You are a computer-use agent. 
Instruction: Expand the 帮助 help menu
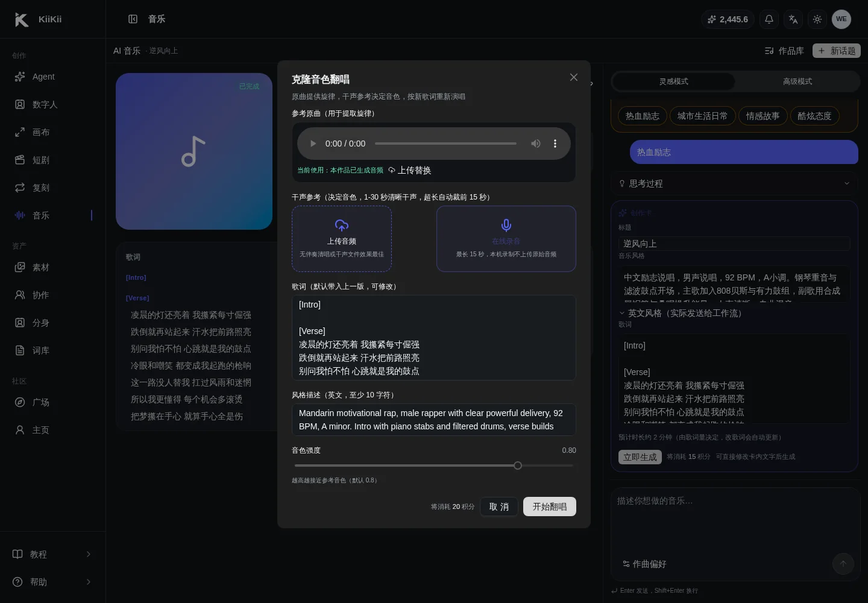coord(53,582)
